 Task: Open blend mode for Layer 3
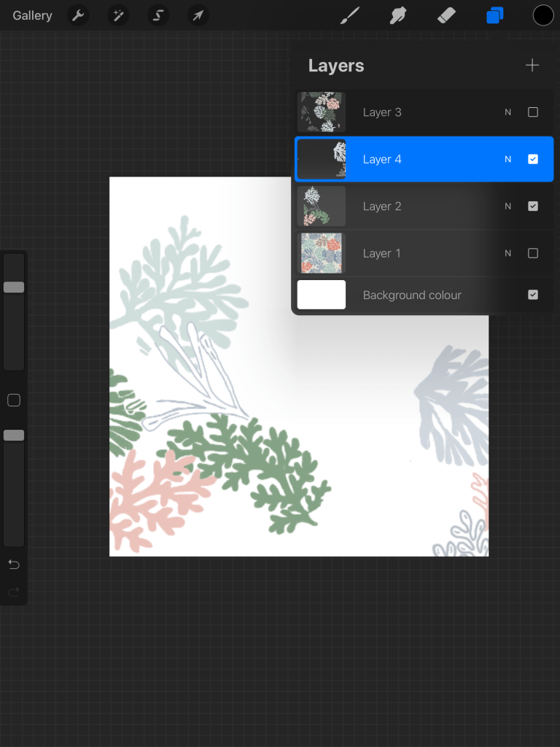508,112
